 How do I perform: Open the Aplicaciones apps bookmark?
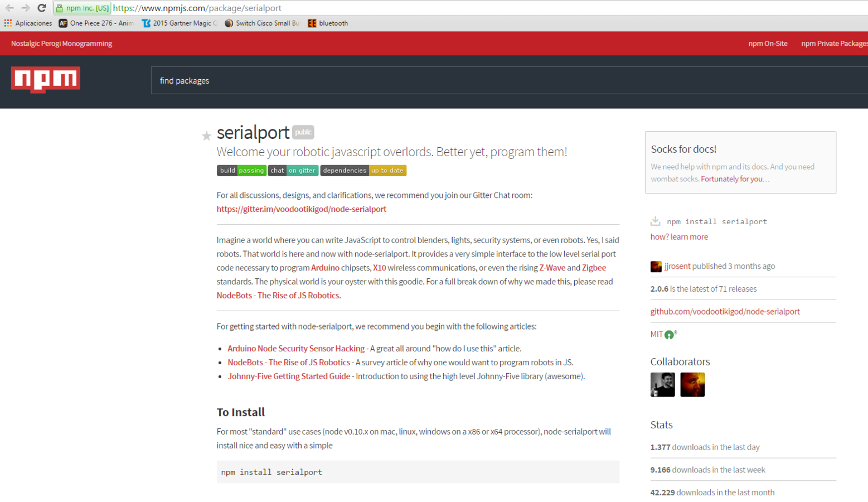(28, 23)
